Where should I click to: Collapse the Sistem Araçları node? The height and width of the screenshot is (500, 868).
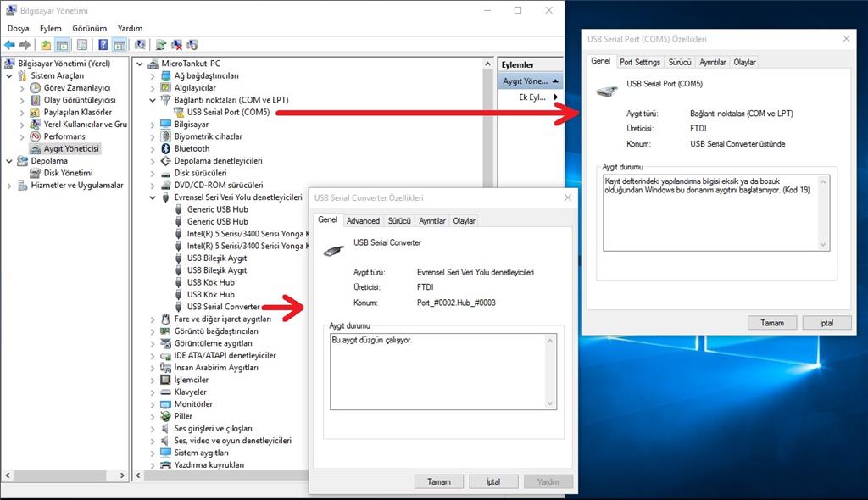click(x=8, y=76)
